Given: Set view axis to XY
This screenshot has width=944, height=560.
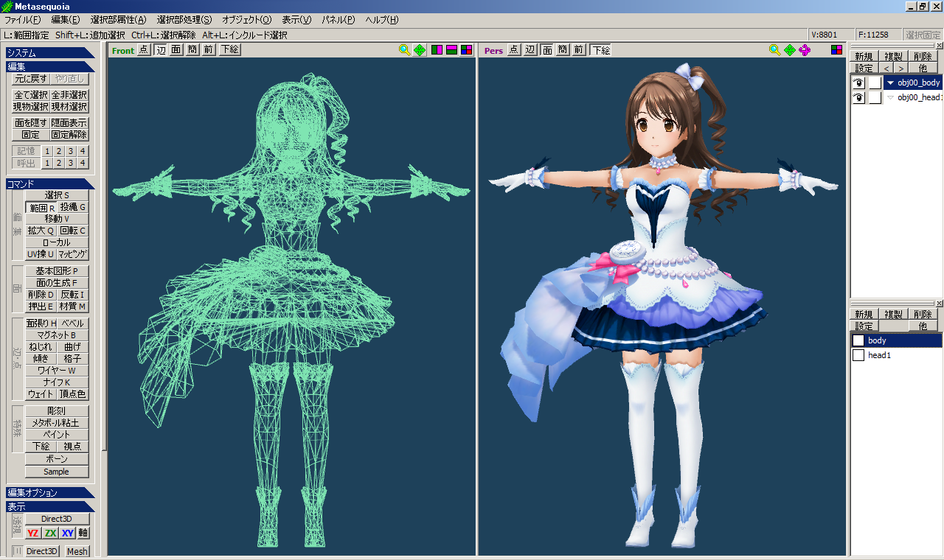Looking at the screenshot, I should (x=67, y=533).
